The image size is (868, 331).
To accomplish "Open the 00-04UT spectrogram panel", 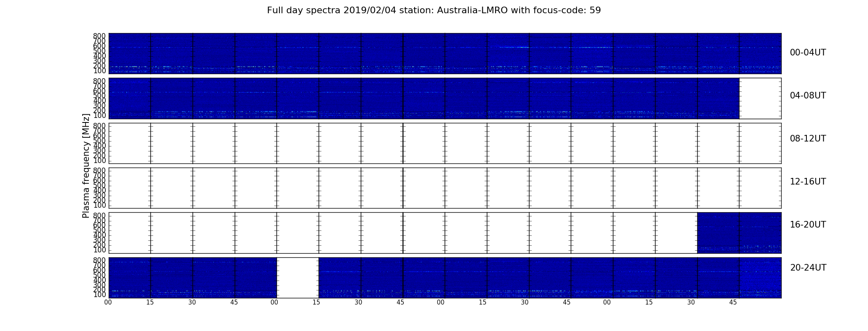I will [x=445, y=53].
